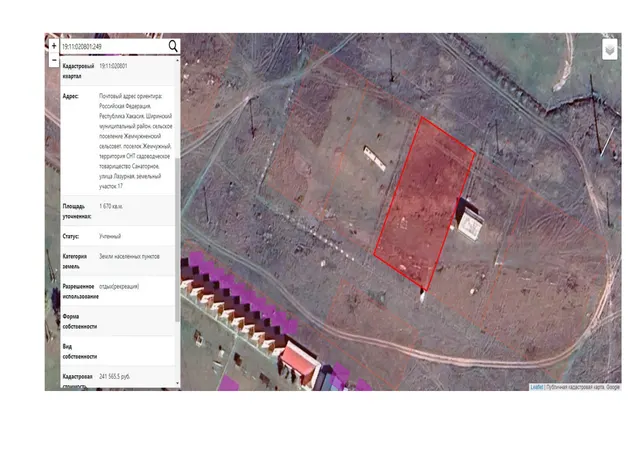The height and width of the screenshot is (453, 640).
Task: Select area value '1 670 кв.м.'
Action: click(x=111, y=206)
